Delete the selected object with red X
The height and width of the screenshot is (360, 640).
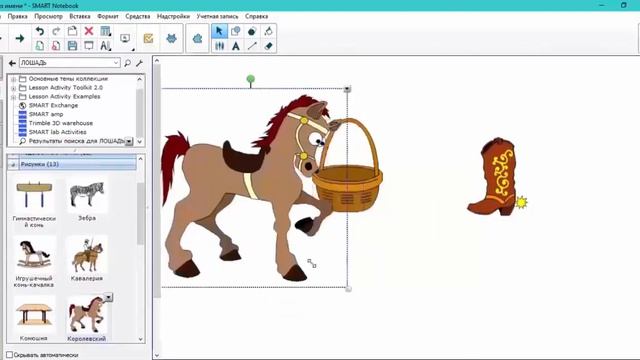pyautogui.click(x=89, y=31)
